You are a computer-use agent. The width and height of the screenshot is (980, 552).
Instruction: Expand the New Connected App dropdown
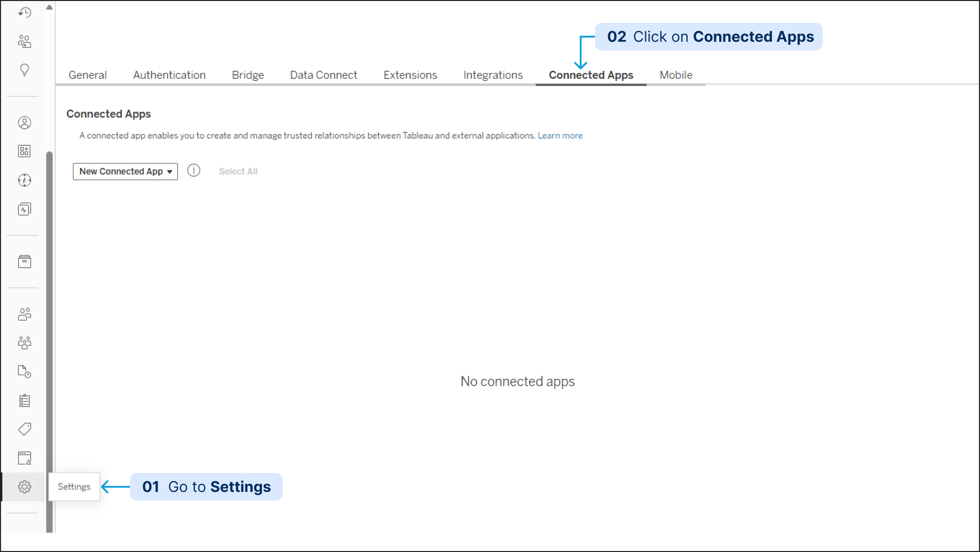(x=125, y=172)
